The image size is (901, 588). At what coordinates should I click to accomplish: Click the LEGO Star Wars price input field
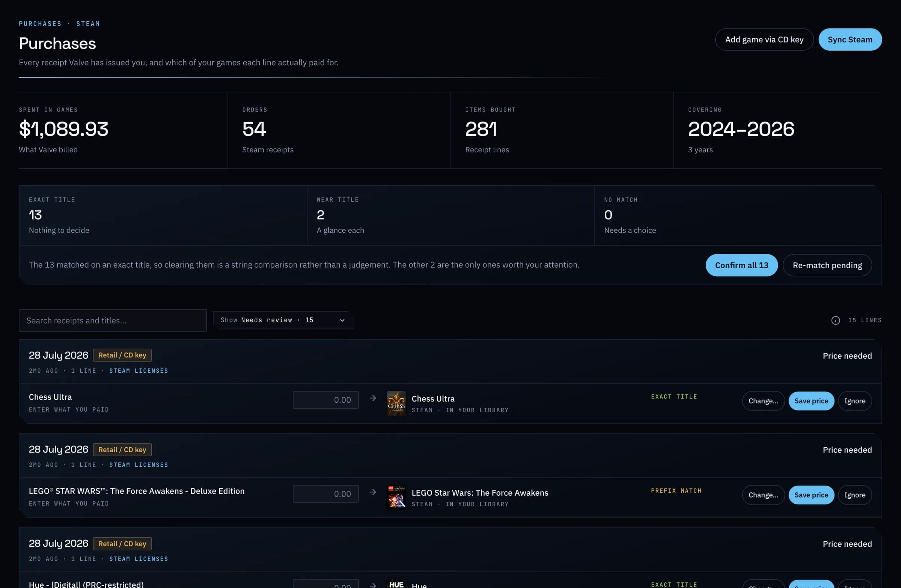click(x=325, y=494)
